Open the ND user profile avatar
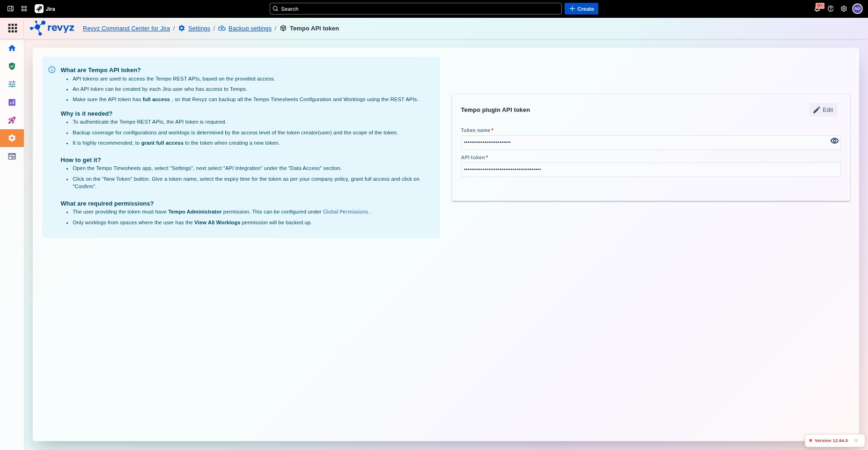Image resolution: width=868 pixels, height=450 pixels. (x=857, y=9)
